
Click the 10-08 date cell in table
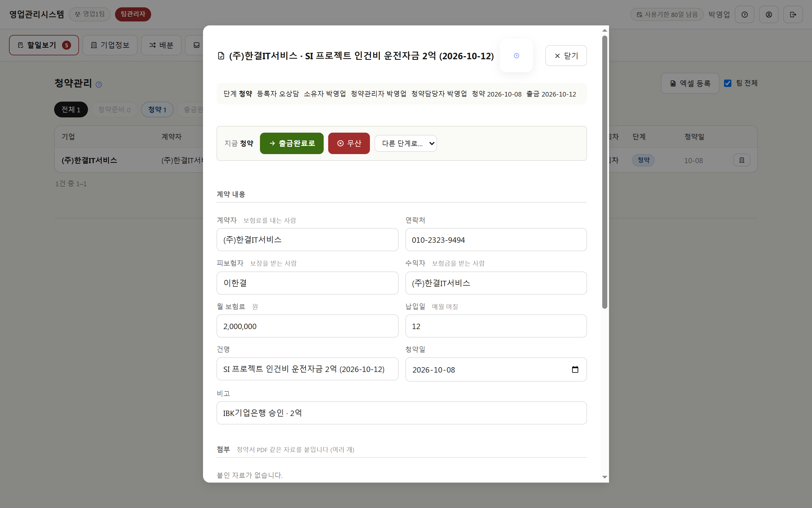coord(693,161)
